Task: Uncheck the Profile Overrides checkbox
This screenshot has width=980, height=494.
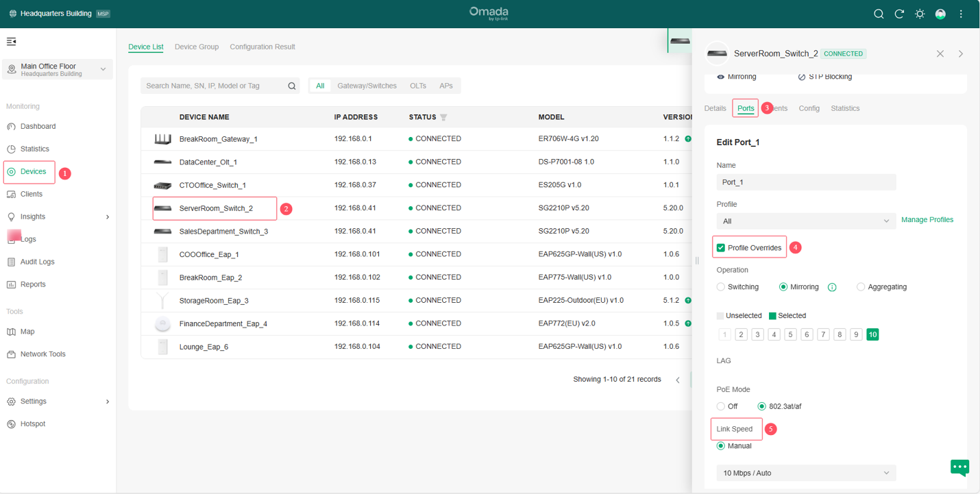Action: [x=721, y=247]
